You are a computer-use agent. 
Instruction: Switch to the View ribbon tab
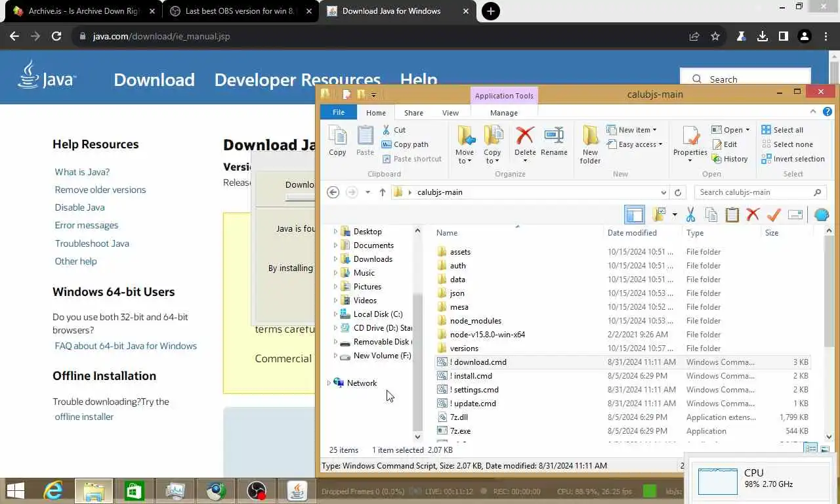pyautogui.click(x=450, y=113)
